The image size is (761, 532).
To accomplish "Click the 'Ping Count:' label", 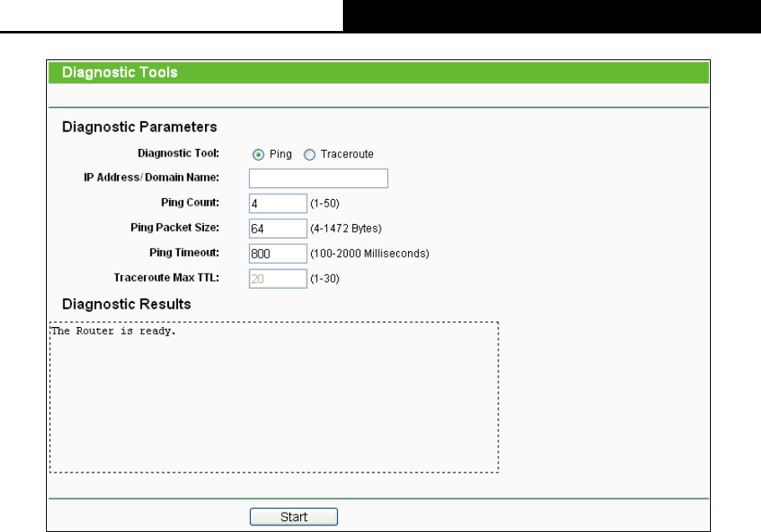I will 190,202.
